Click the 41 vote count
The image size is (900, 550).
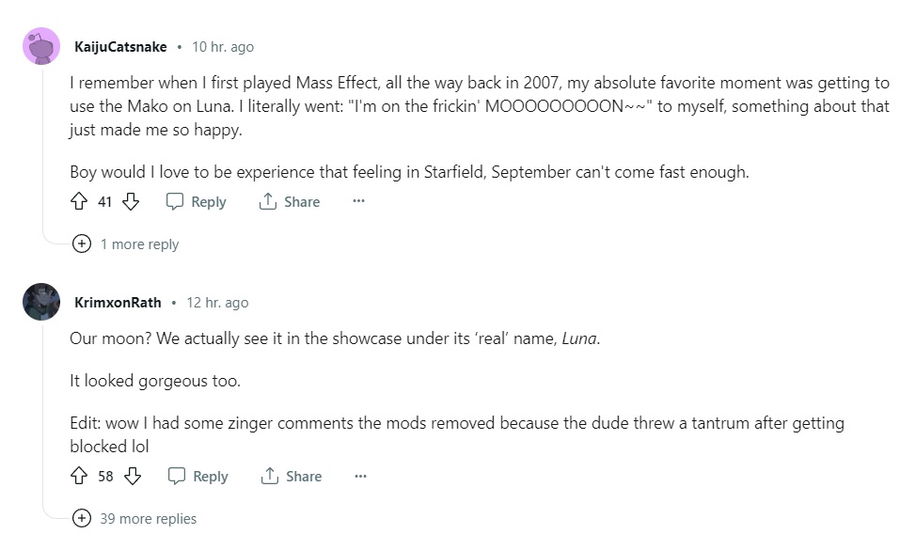[105, 202]
